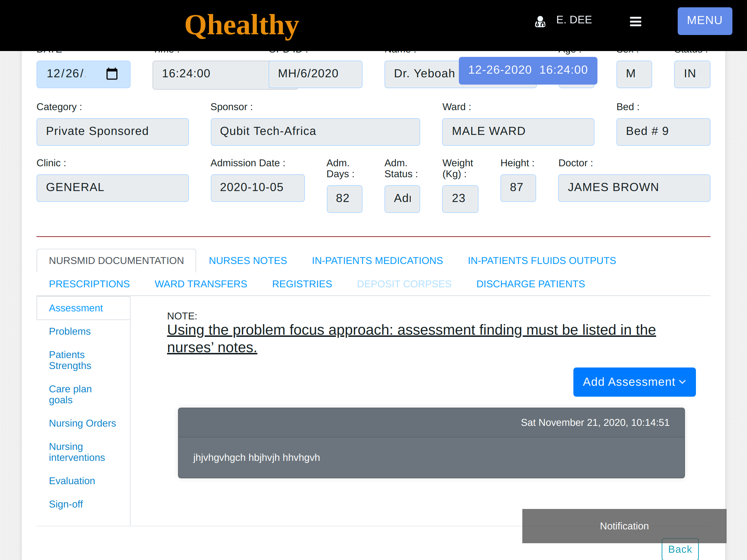The width and height of the screenshot is (747, 560).
Task: Select the DISCHARGE PATIENTS tab
Action: pyautogui.click(x=530, y=284)
